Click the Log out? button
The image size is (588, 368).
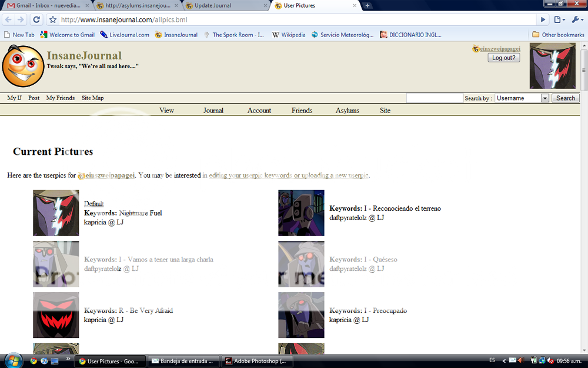pyautogui.click(x=503, y=58)
